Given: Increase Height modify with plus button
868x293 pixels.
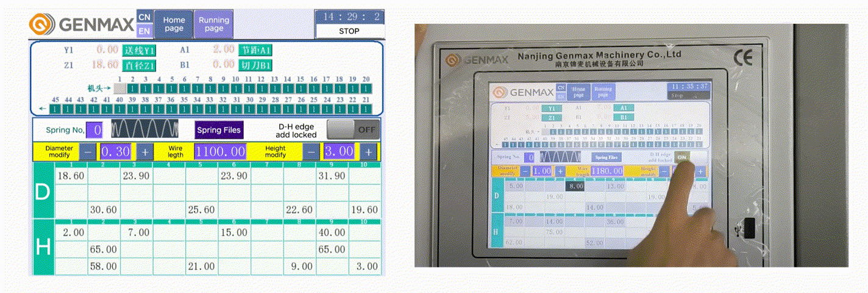Looking at the screenshot, I should click(x=369, y=152).
